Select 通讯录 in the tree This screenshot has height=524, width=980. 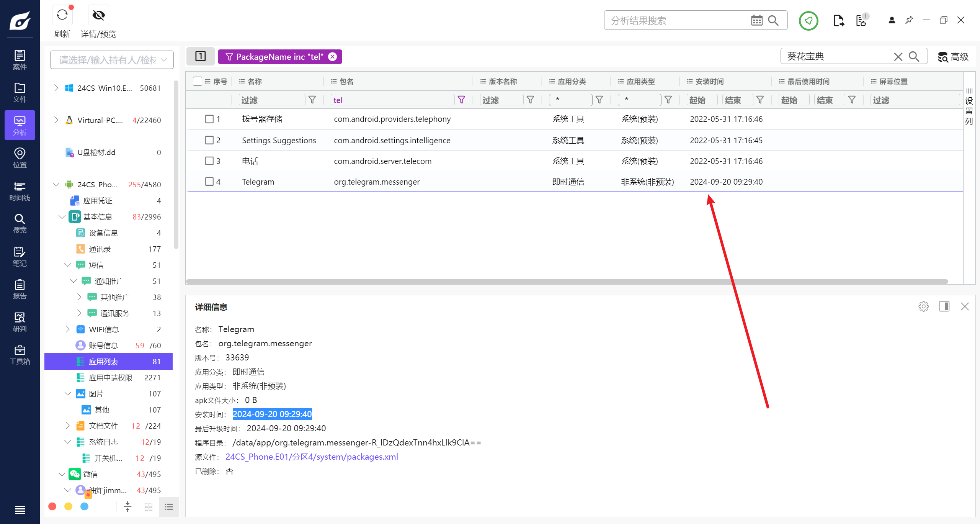pos(100,249)
